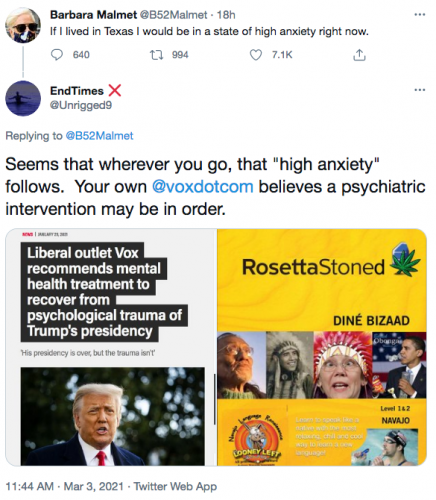
Task: Open the EndTimes profile avatar
Action: pos(23,98)
